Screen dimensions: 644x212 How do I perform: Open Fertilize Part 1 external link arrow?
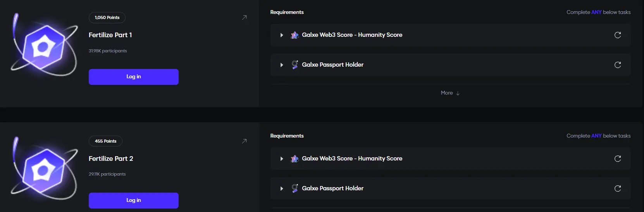coord(245,17)
